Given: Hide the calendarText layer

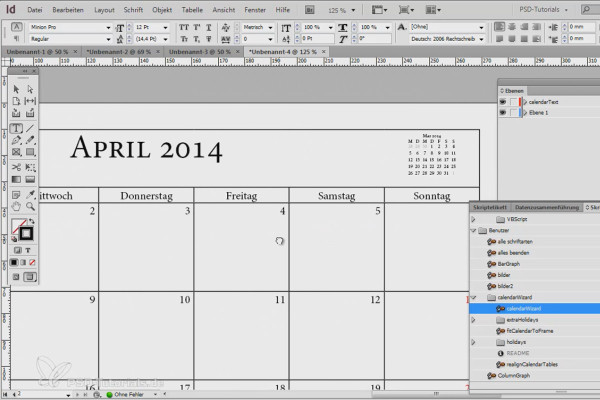Looking at the screenshot, I should [503, 102].
